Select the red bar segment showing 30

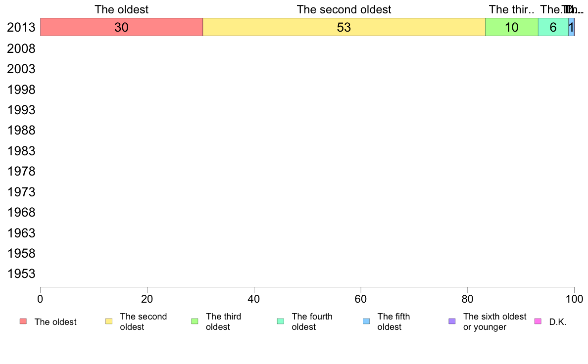121,27
